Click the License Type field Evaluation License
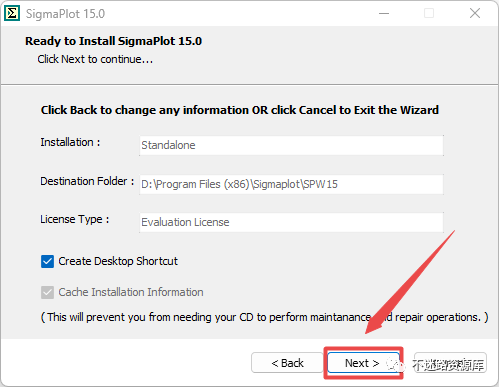This screenshot has width=499, height=387. (291, 222)
